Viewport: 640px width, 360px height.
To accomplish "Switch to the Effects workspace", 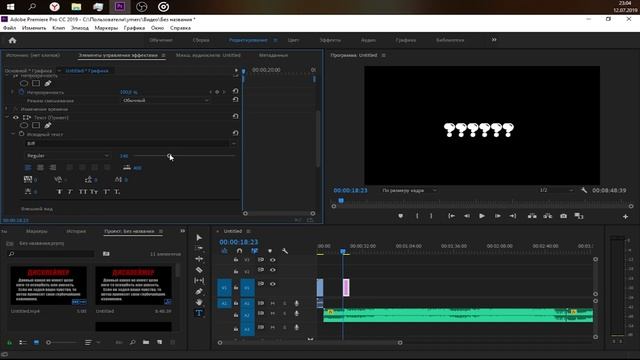I will 330,40.
